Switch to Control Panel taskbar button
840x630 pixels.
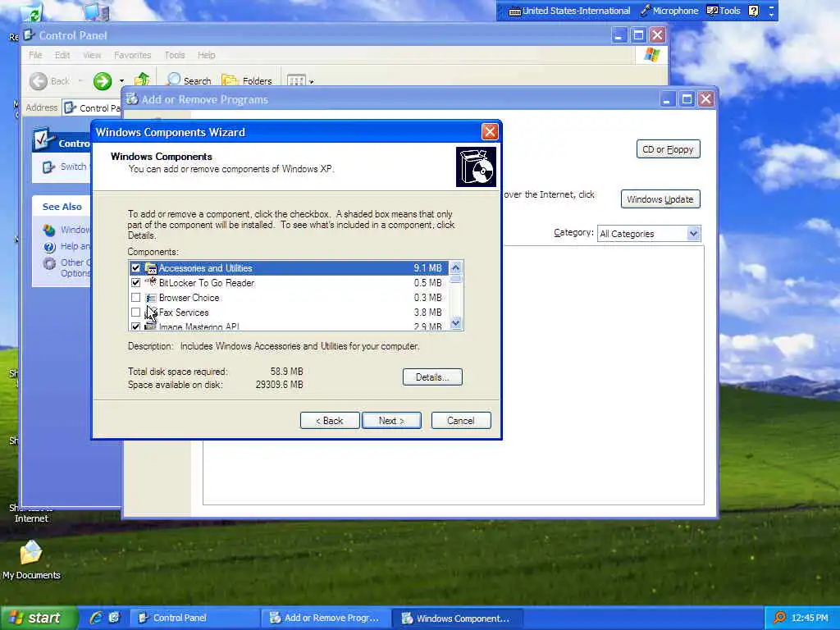195,619
